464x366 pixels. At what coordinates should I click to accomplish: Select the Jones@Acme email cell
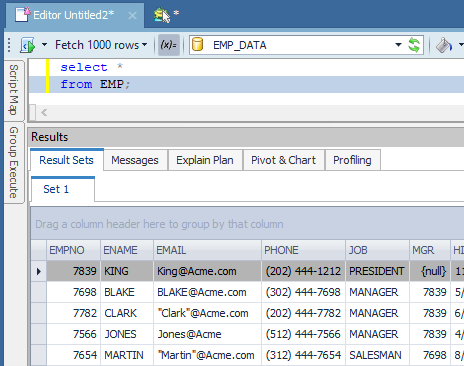click(x=207, y=334)
